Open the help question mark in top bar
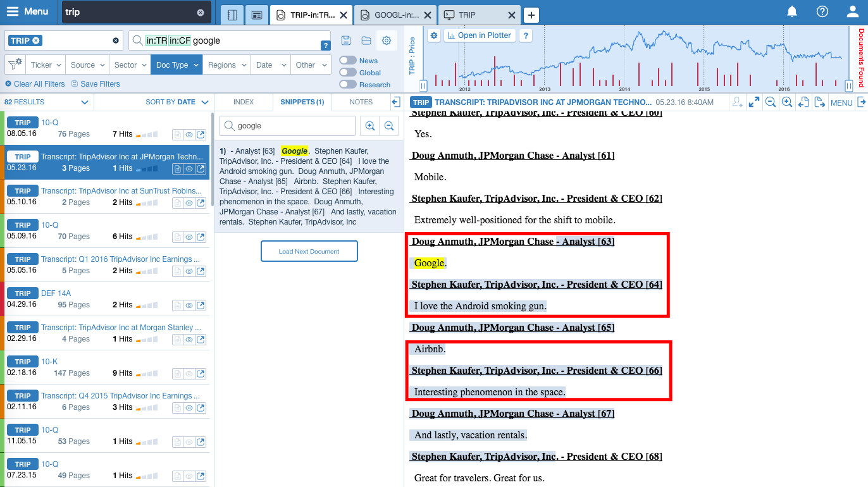 (x=822, y=11)
